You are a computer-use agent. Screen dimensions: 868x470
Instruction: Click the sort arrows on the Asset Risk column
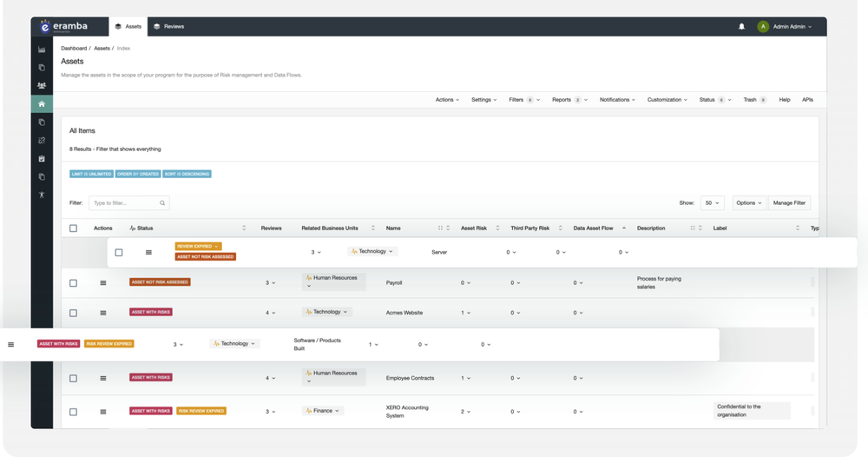497,228
